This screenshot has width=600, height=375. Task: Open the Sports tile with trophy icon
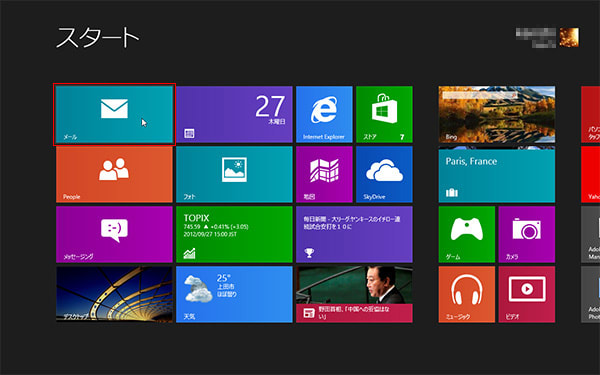tap(354, 235)
